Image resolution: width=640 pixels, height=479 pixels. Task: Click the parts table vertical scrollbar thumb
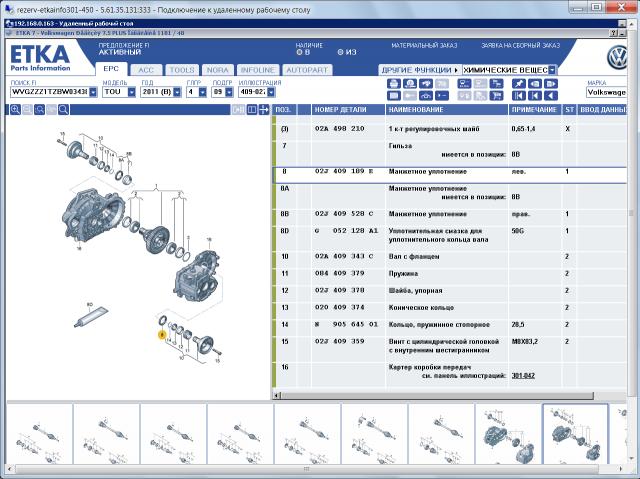coord(632,213)
